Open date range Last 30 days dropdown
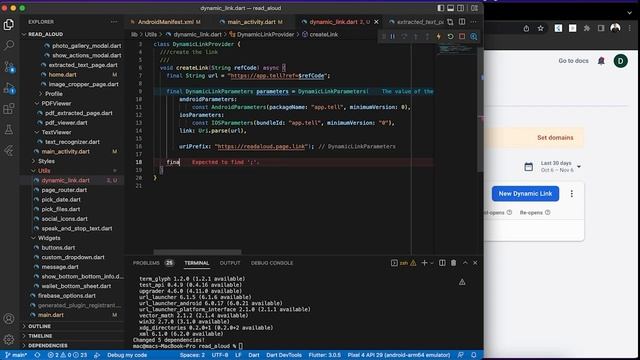 pyautogui.click(x=553, y=167)
